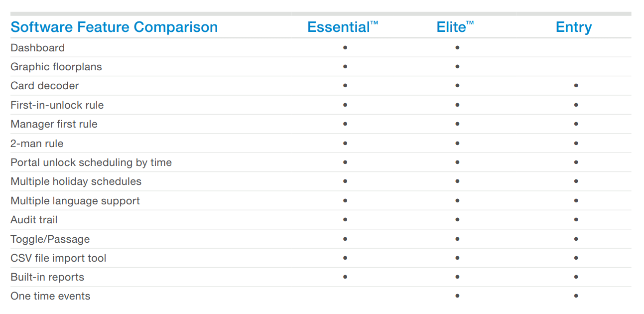
Task: Click the Graphic floorplans feature label
Action: 56,67
